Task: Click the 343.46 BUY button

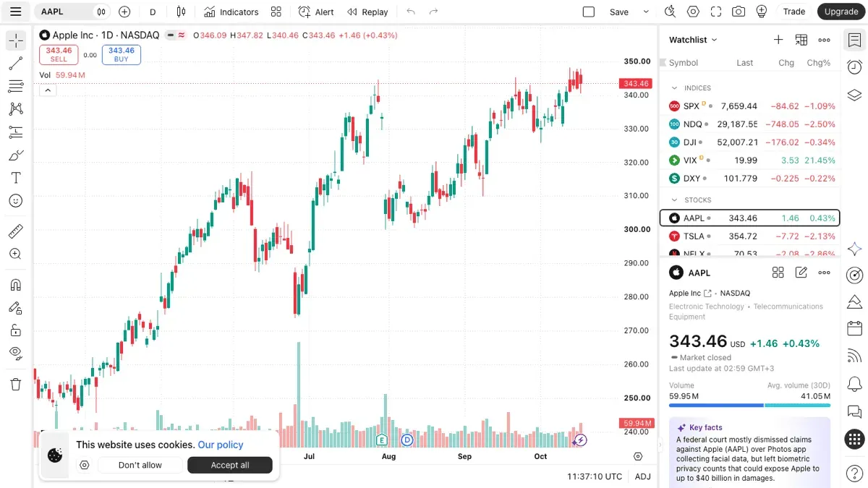Action: coord(122,55)
